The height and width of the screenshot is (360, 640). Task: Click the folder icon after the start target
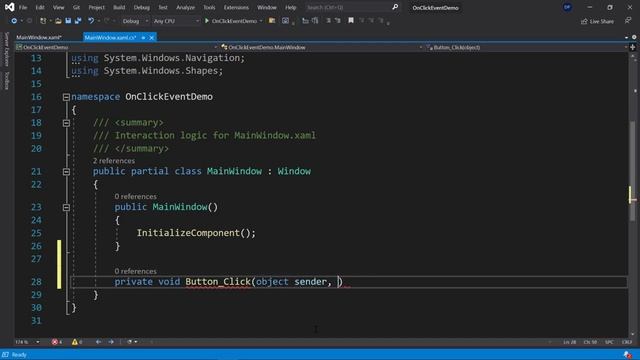[x=272, y=21]
